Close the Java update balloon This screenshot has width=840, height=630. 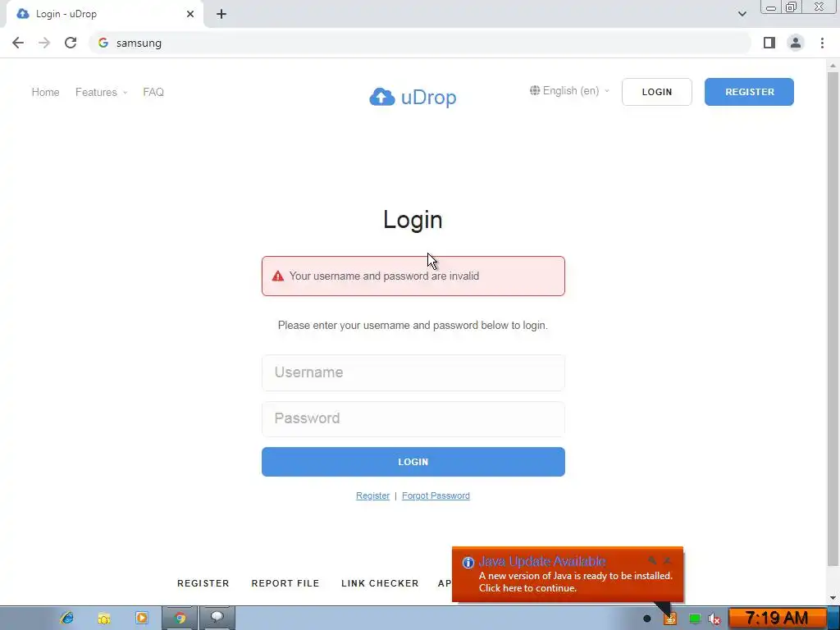pyautogui.click(x=667, y=560)
